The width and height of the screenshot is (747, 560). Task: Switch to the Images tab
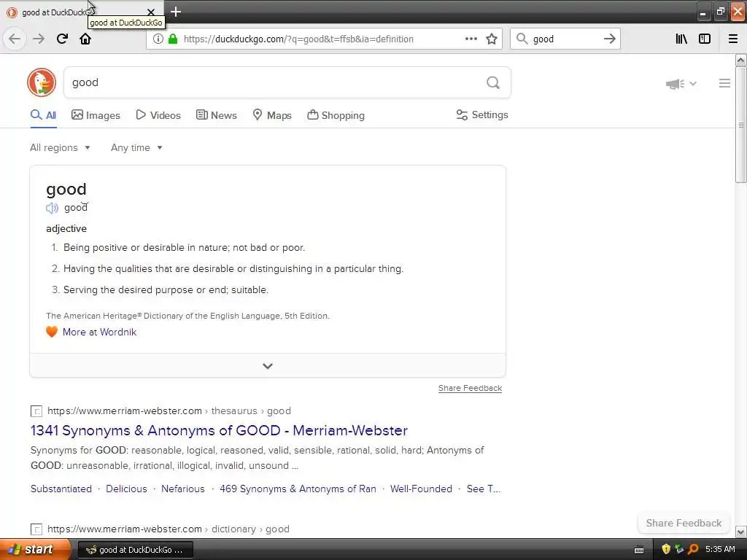pyautogui.click(x=96, y=115)
